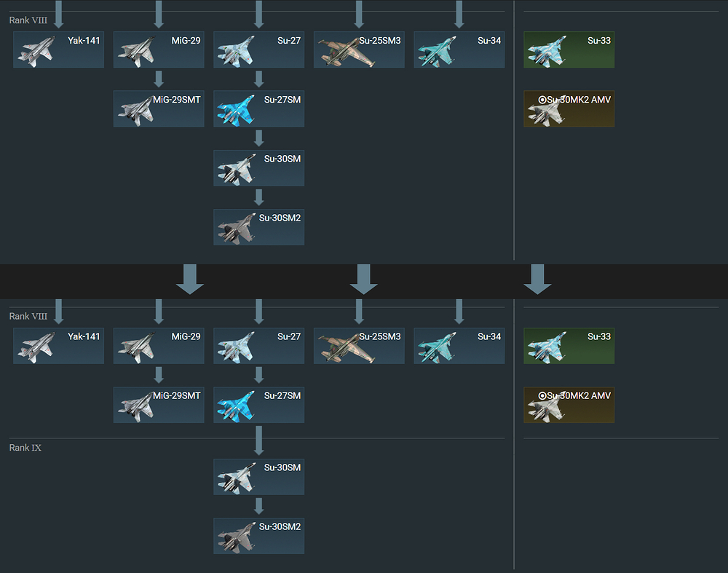Select the Su-30SM2 icon in the Rank IX section
The height and width of the screenshot is (573, 728).
[237, 538]
